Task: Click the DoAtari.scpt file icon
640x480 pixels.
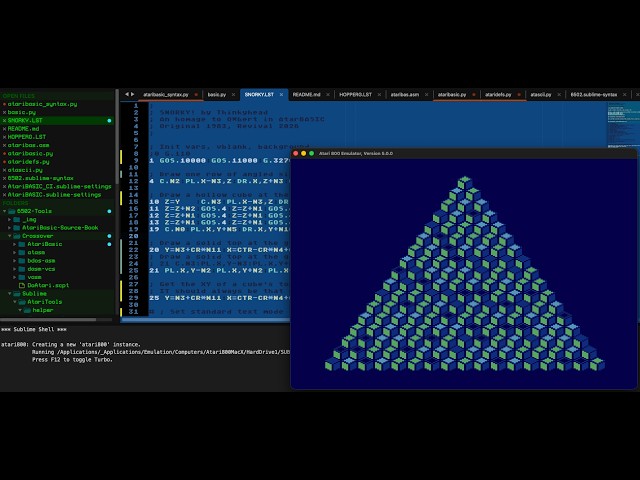Action: (x=22, y=285)
